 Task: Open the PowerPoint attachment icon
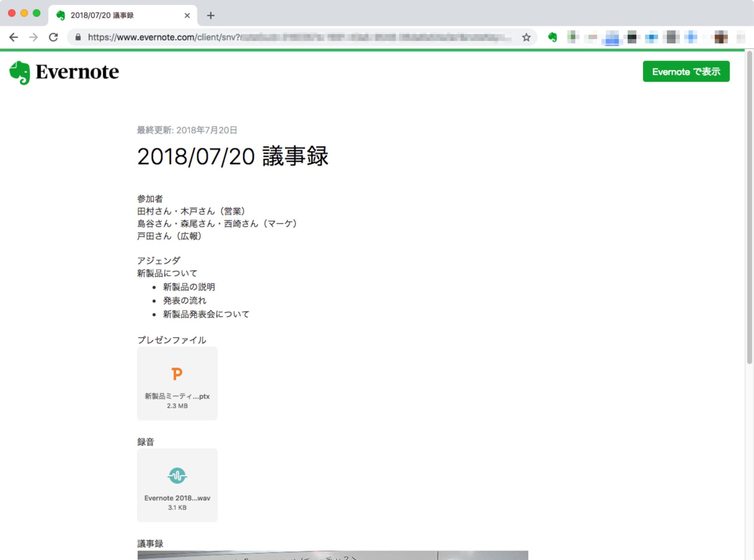coord(177,374)
